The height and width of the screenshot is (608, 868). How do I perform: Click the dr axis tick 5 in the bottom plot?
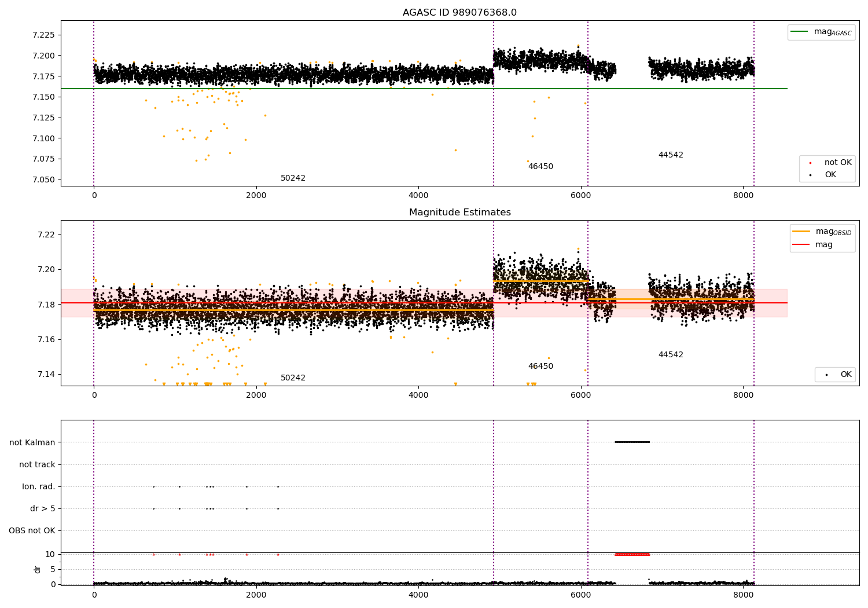[x=53, y=569]
